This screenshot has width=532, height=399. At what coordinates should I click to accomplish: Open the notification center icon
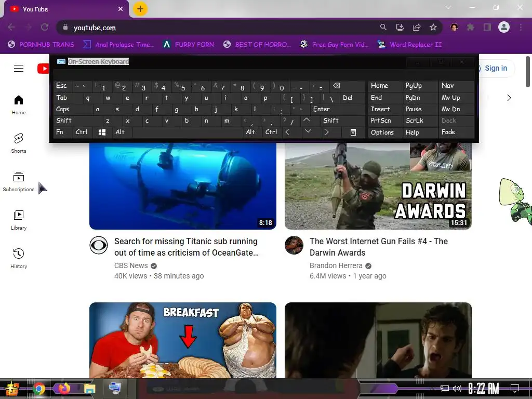(515, 389)
